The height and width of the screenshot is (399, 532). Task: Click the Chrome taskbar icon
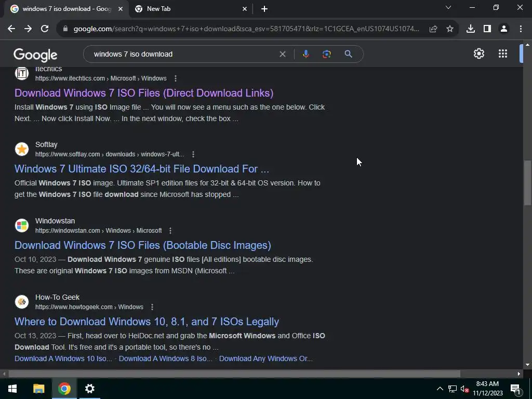click(64, 389)
